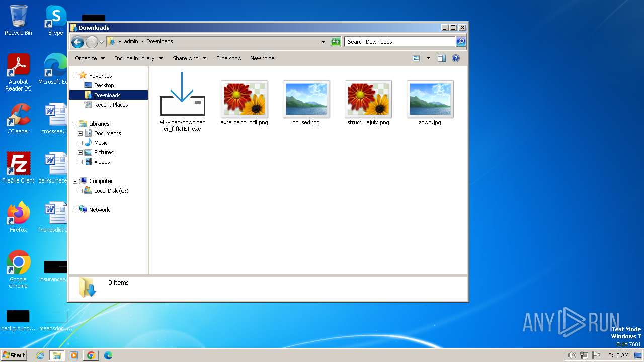644x362 pixels.
Task: Select Local Disk (C:)
Action: [x=111, y=191]
